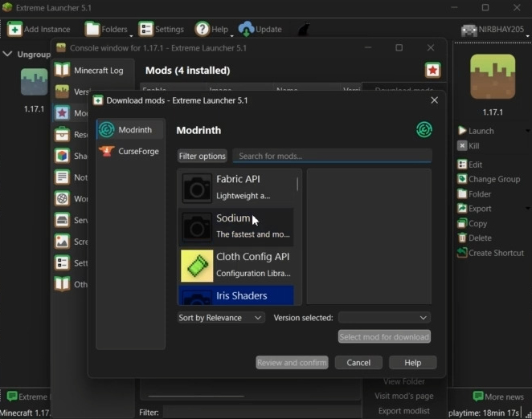Click the Help question mark icon
Image resolution: width=532 pixels, height=419 pixels.
203,29
